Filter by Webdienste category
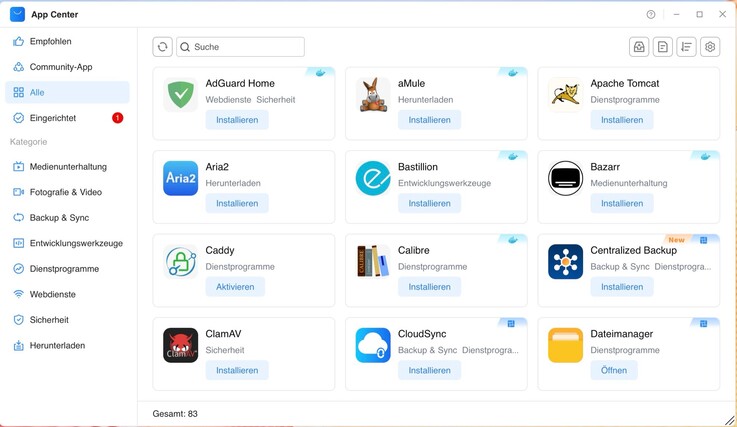The height and width of the screenshot is (427, 737). (67, 294)
